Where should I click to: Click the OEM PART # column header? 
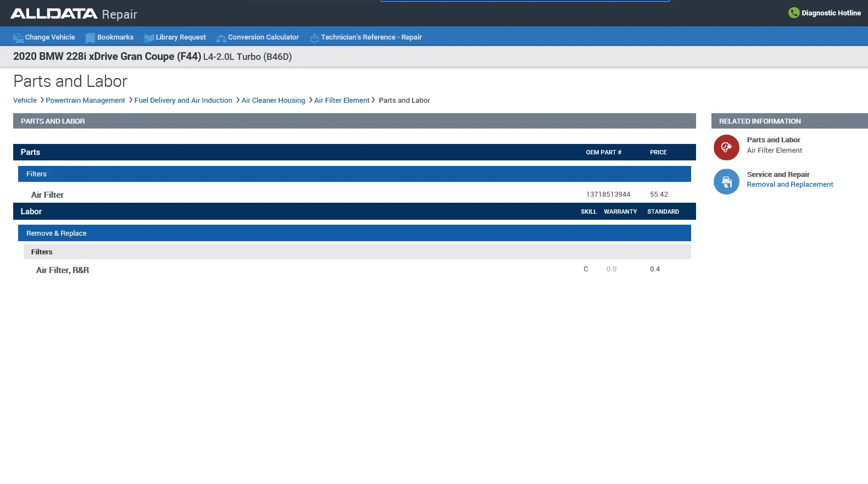tap(603, 152)
